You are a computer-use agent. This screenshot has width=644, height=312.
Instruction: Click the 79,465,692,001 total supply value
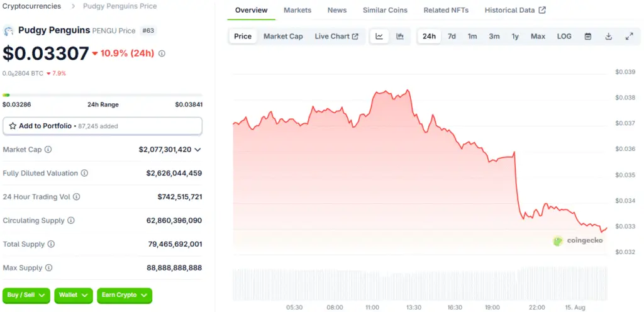click(x=175, y=244)
